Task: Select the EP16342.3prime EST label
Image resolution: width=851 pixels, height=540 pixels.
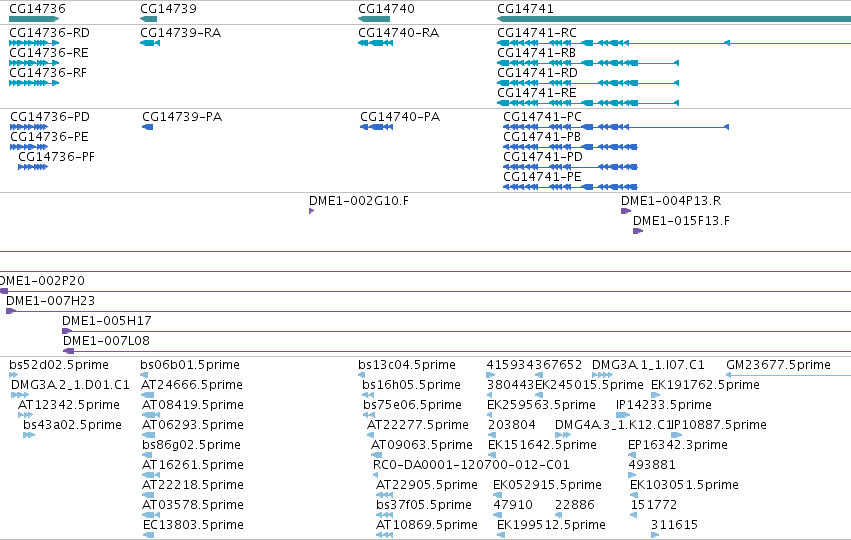Action: point(678,445)
